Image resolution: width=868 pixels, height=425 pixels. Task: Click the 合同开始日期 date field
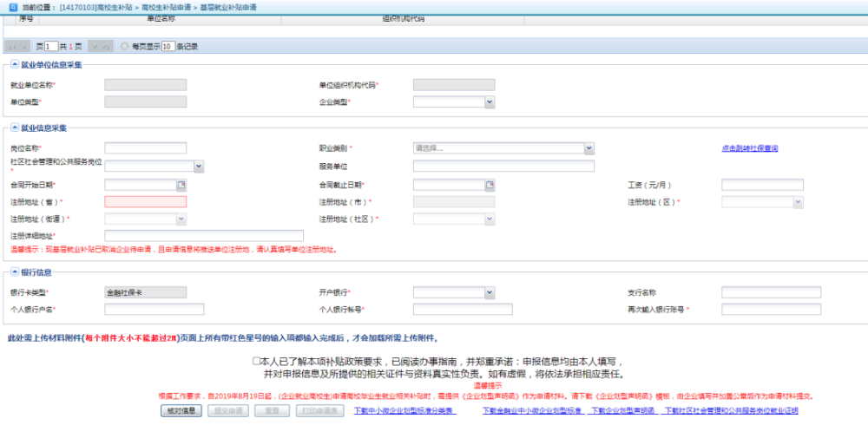tap(141, 185)
